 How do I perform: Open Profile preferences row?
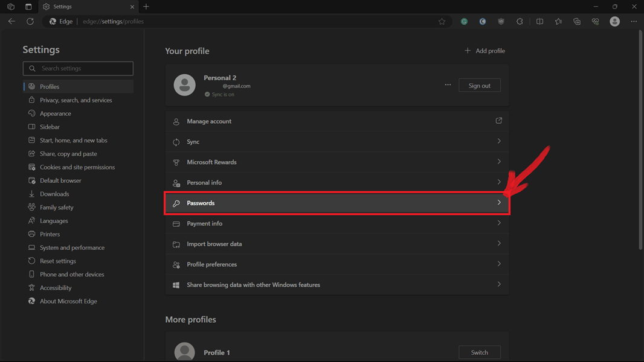[337, 264]
